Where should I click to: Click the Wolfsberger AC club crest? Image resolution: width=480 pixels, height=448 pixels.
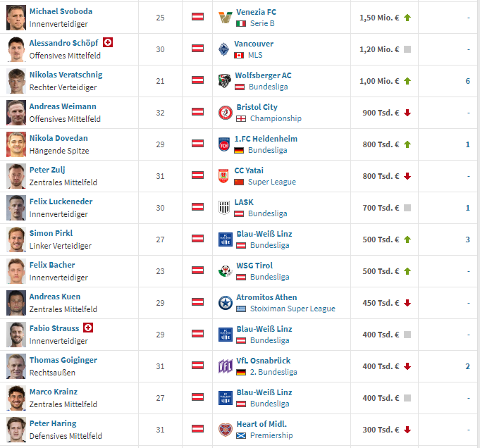[224, 81]
